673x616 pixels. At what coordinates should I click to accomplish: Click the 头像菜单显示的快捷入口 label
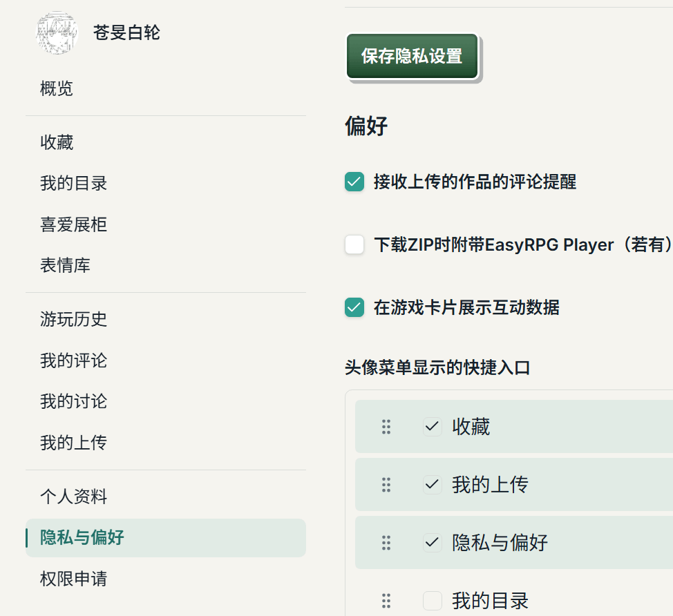click(x=437, y=367)
